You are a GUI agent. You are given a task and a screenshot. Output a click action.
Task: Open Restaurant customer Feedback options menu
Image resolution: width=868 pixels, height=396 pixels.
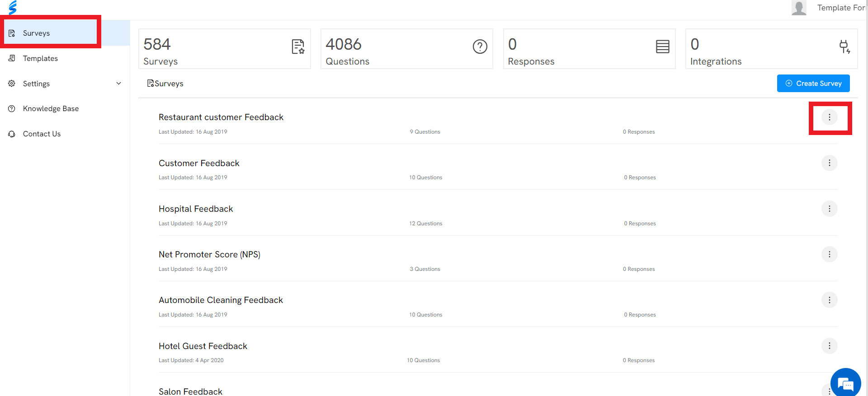[830, 117]
